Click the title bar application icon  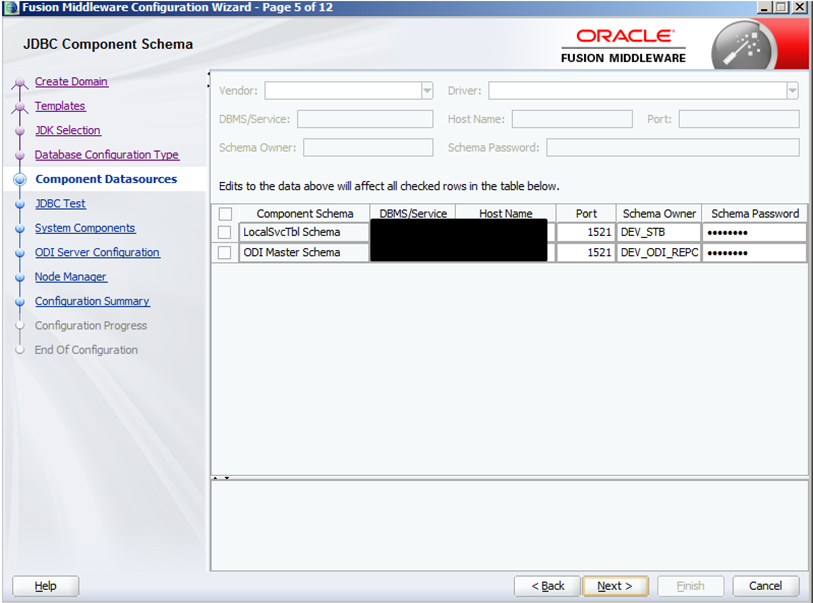click(x=11, y=7)
